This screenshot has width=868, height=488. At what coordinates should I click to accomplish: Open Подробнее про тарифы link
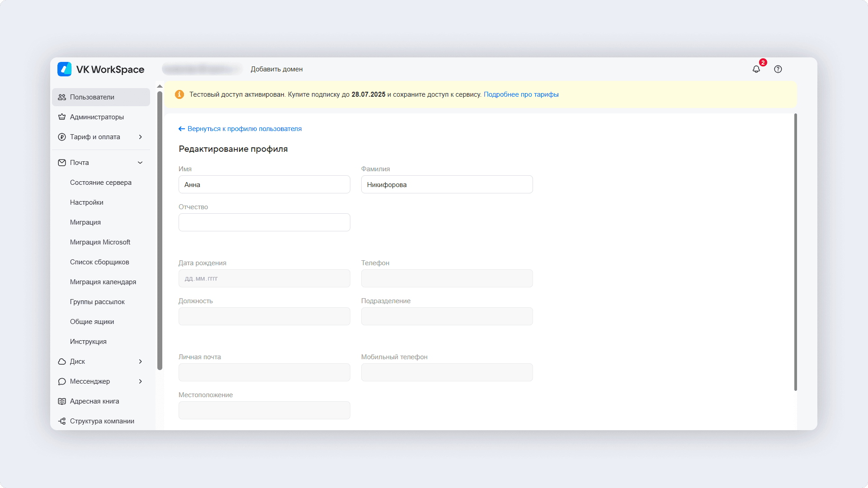tap(521, 94)
